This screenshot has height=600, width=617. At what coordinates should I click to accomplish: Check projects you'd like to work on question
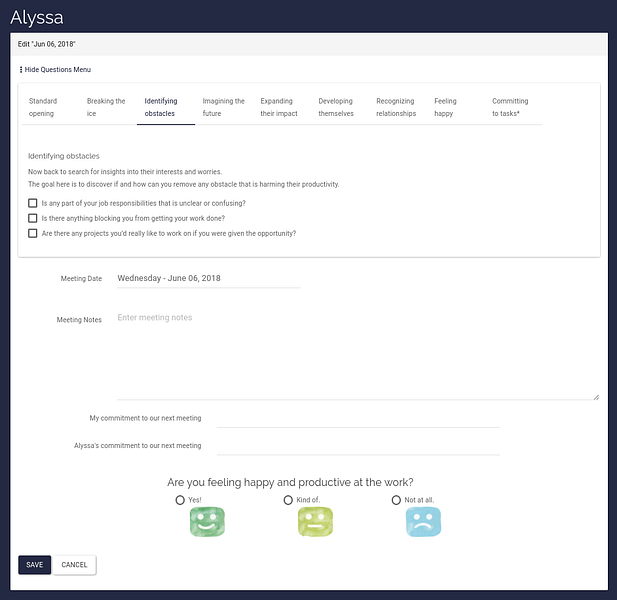33,233
